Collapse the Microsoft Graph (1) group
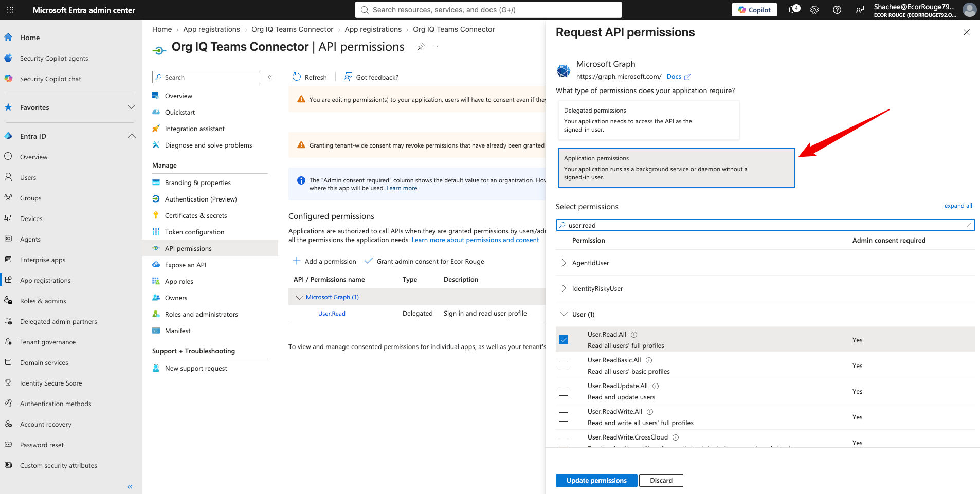 click(300, 297)
